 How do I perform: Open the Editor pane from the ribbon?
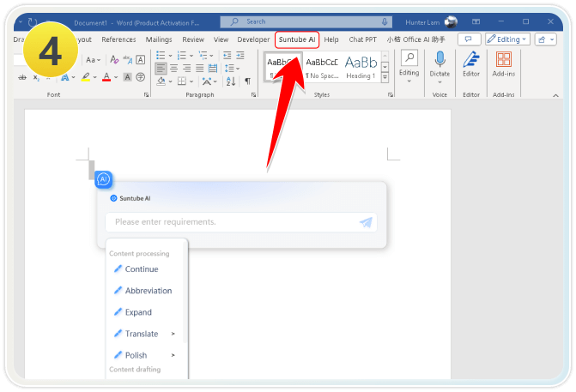471,59
